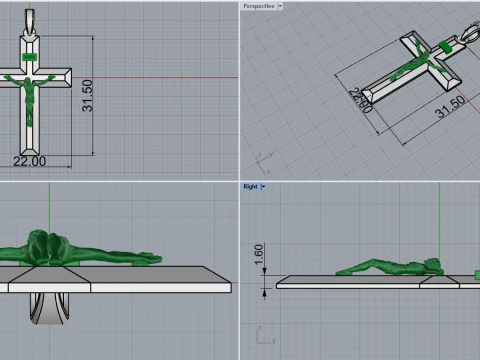Select the green figure on the top-view cross
Image resolution: width=480 pixels, height=360 pixels.
[x=29, y=97]
